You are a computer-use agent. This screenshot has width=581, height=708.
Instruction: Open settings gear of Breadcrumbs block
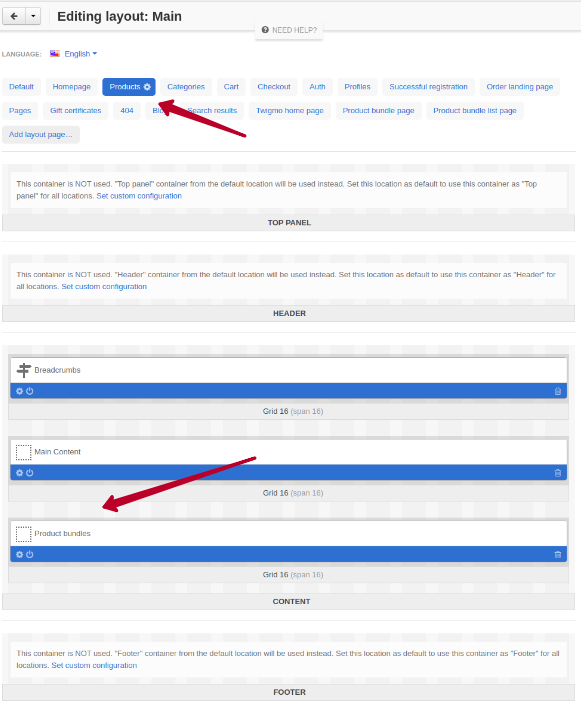click(19, 391)
